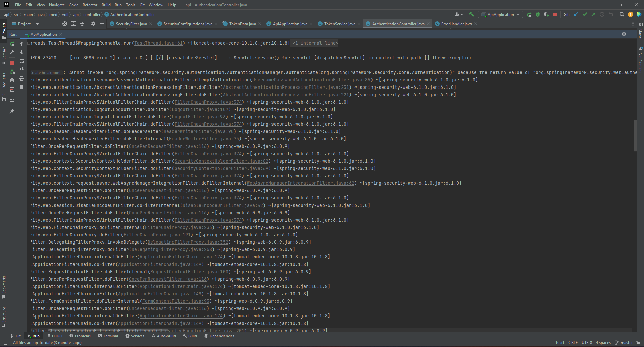
Task: Open LogoutFilter.java:107 stack trace link
Action: point(200,109)
